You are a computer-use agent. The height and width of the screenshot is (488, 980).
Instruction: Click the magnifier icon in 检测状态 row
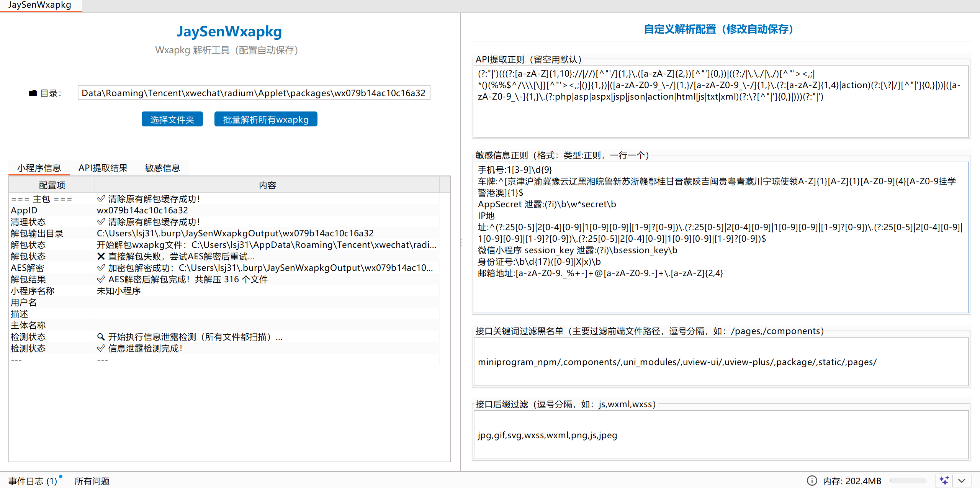click(x=101, y=337)
